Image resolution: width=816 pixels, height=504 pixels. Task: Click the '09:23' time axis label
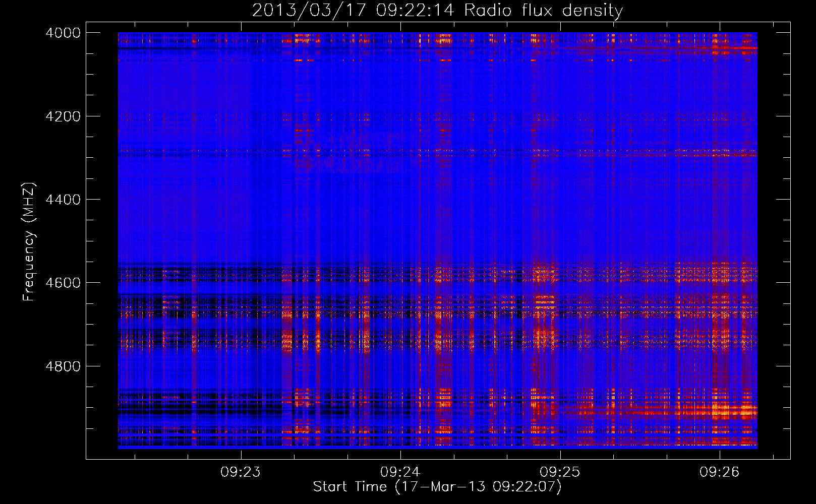click(x=241, y=472)
